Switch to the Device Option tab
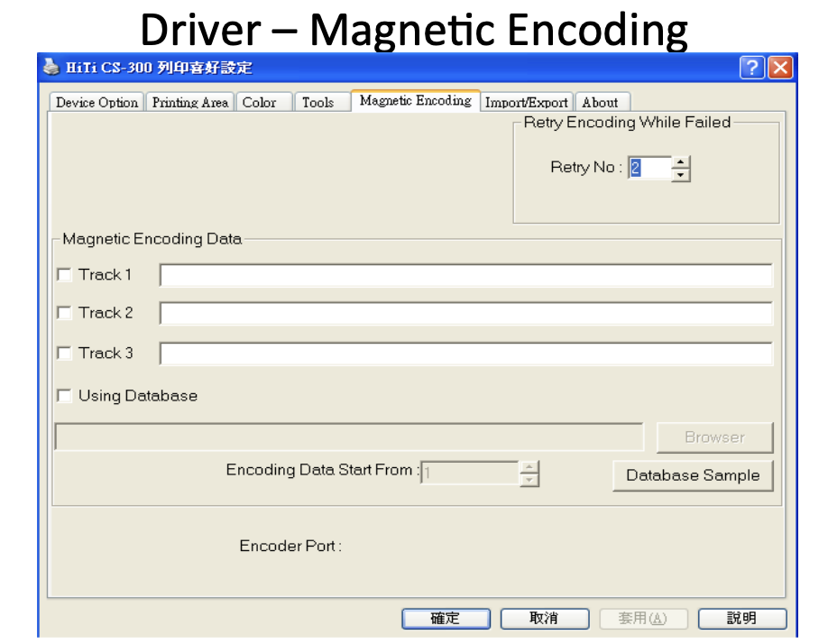 (97, 103)
